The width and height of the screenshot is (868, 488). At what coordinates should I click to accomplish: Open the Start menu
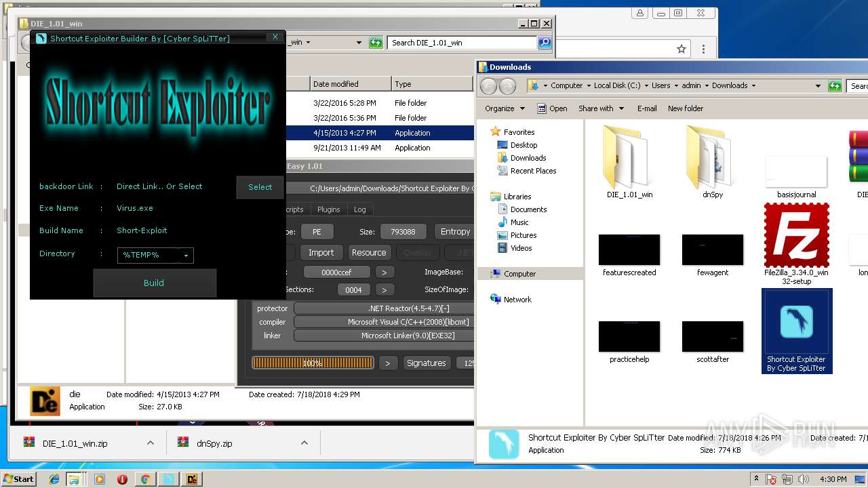click(18, 479)
